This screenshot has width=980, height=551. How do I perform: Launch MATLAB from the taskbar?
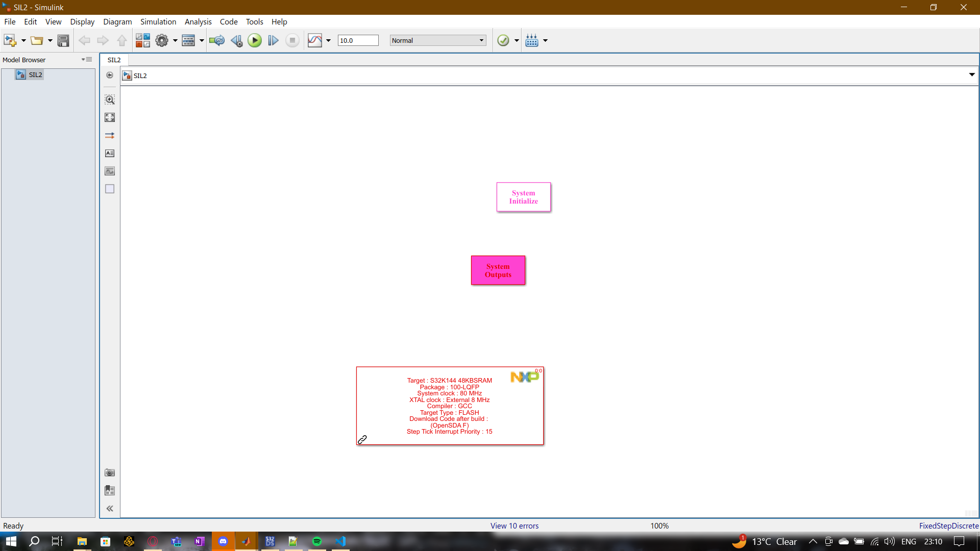[247, 541]
